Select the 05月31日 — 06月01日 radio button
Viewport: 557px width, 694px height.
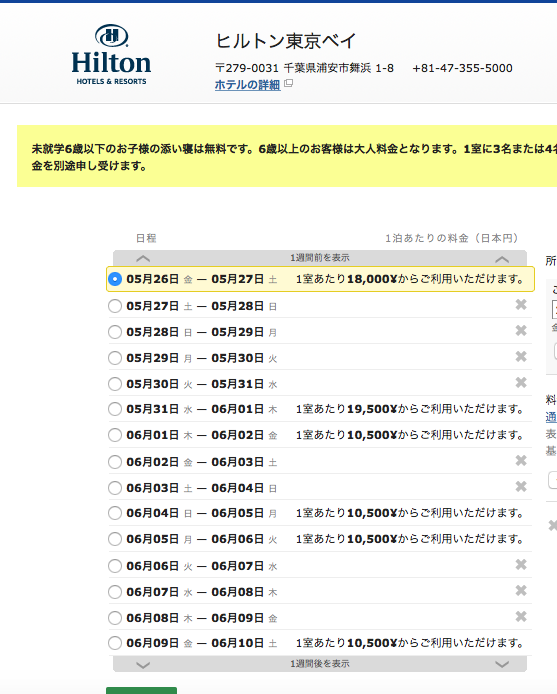tap(115, 409)
